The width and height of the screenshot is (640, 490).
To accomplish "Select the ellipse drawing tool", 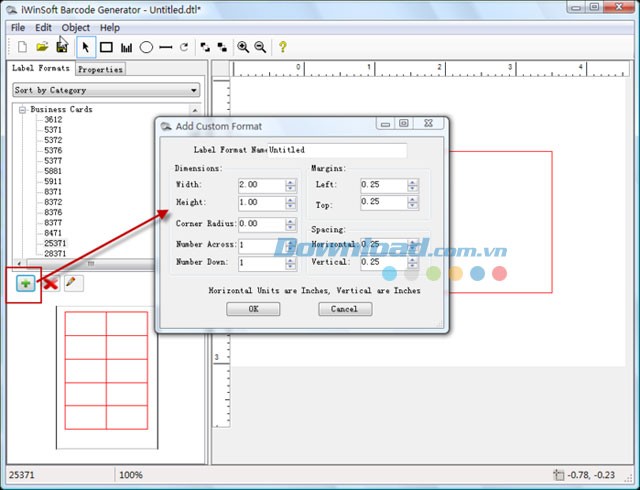I will coord(146,47).
